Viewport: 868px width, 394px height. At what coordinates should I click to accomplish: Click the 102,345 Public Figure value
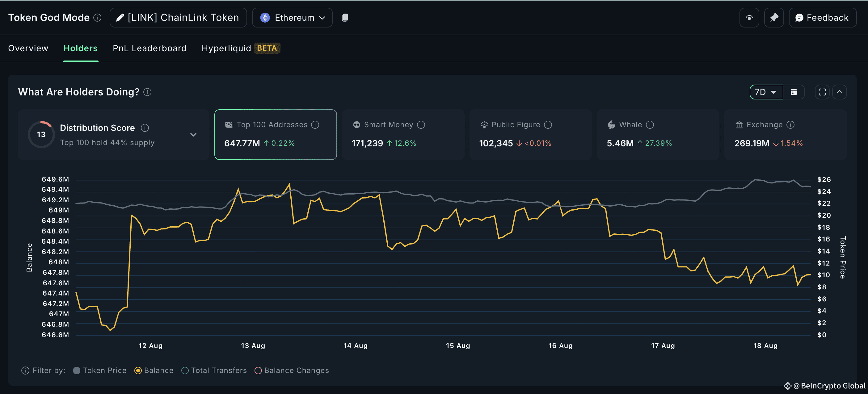coord(496,143)
